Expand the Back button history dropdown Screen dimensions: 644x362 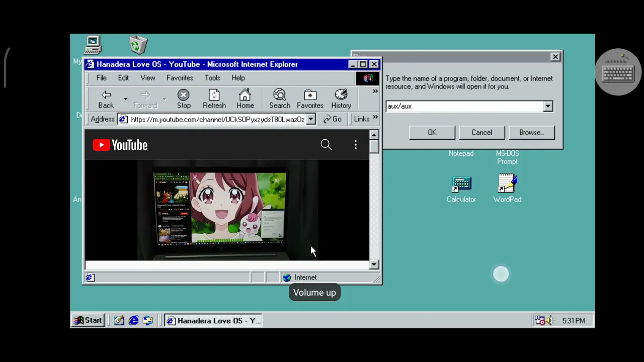click(x=125, y=99)
